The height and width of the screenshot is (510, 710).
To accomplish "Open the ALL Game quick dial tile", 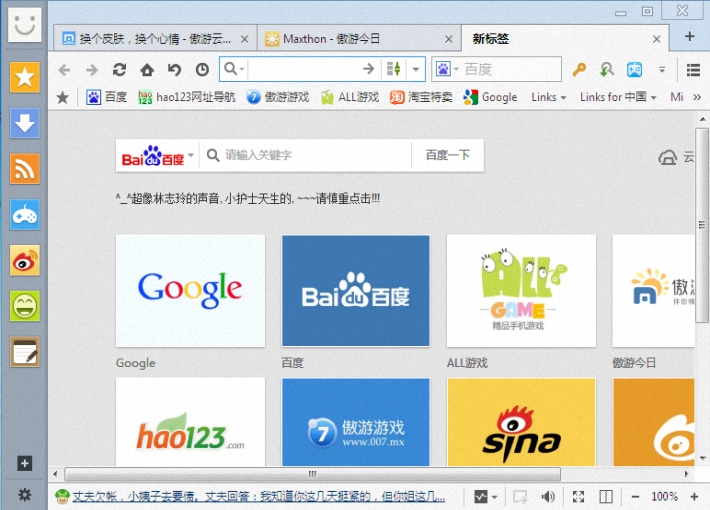I will pos(521,291).
